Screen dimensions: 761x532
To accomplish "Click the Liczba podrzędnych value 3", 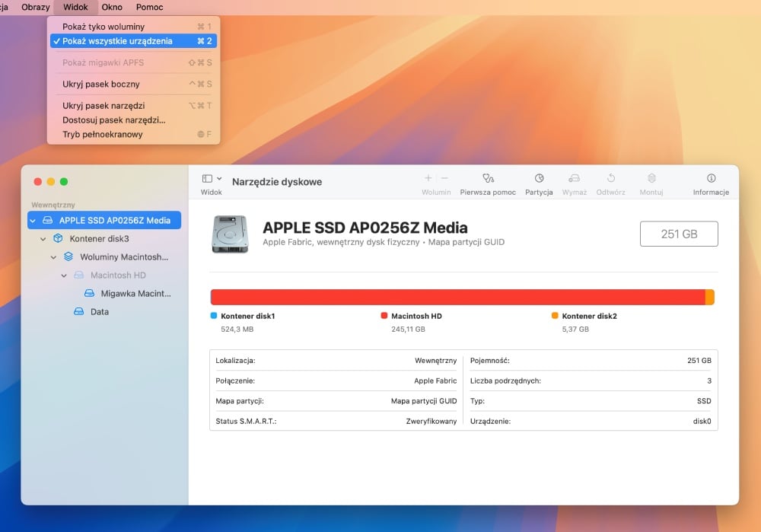I will click(709, 381).
